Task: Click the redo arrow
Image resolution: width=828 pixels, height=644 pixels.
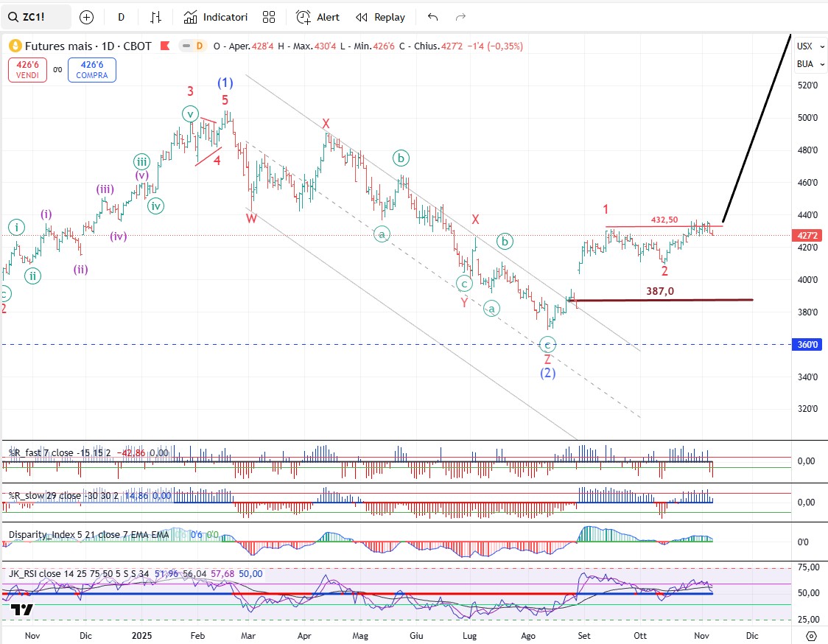Action: pyautogui.click(x=461, y=17)
